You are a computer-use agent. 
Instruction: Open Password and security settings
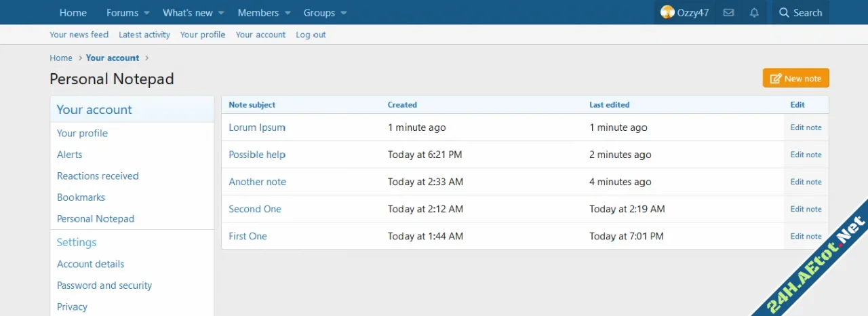[104, 285]
